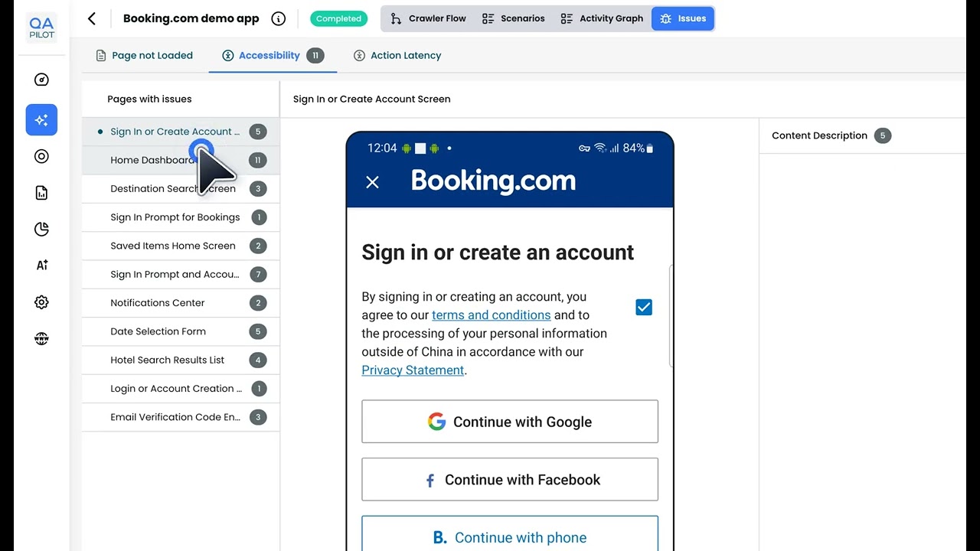Switch to the Crawler Flow view

[428, 18]
